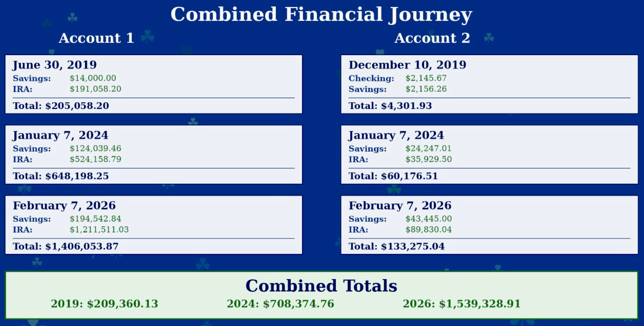The image size is (644, 326).
Task: Click the $1,211,511.03 IRA amount
Action: 99,230
